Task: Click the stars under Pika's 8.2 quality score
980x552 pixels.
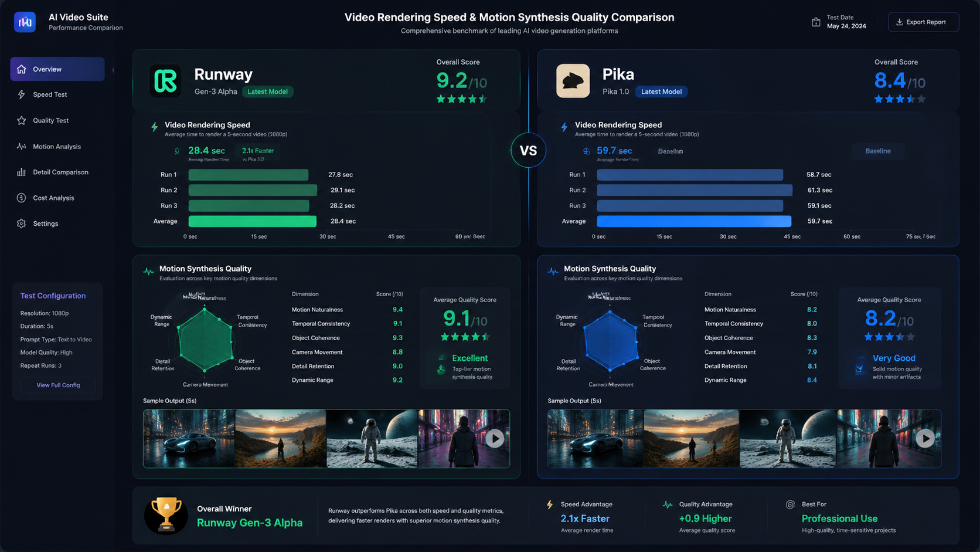Action: click(889, 337)
